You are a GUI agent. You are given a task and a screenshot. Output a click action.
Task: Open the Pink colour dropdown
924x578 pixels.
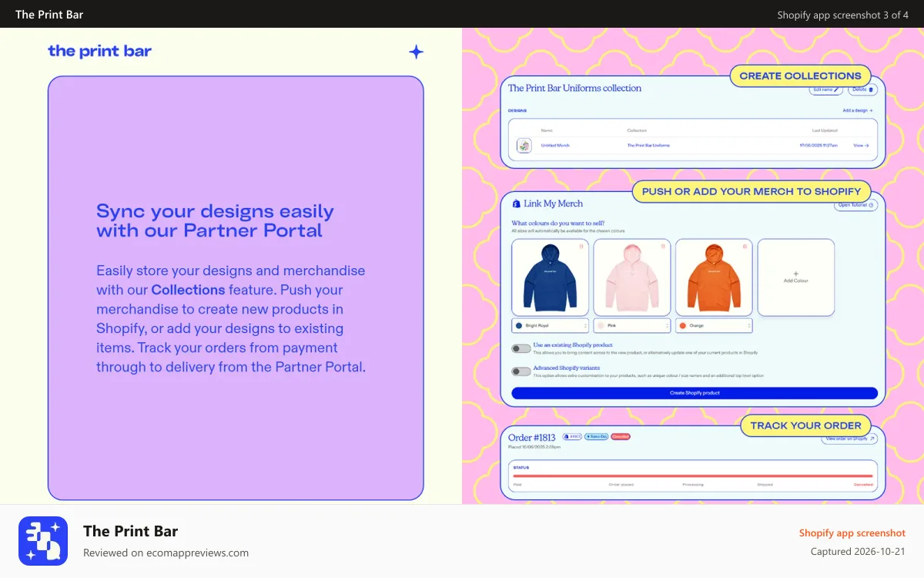point(632,326)
